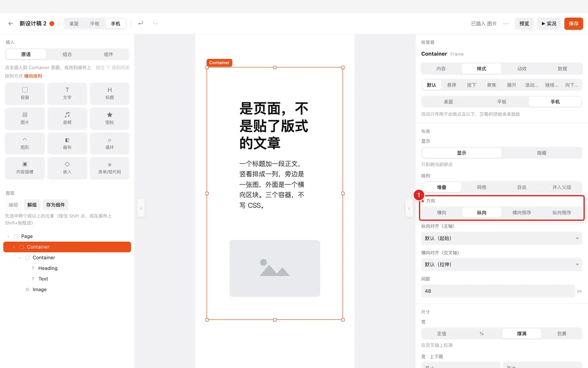588x368 pixels.
Task: Set direction to 横向倒序
Action: click(x=521, y=213)
